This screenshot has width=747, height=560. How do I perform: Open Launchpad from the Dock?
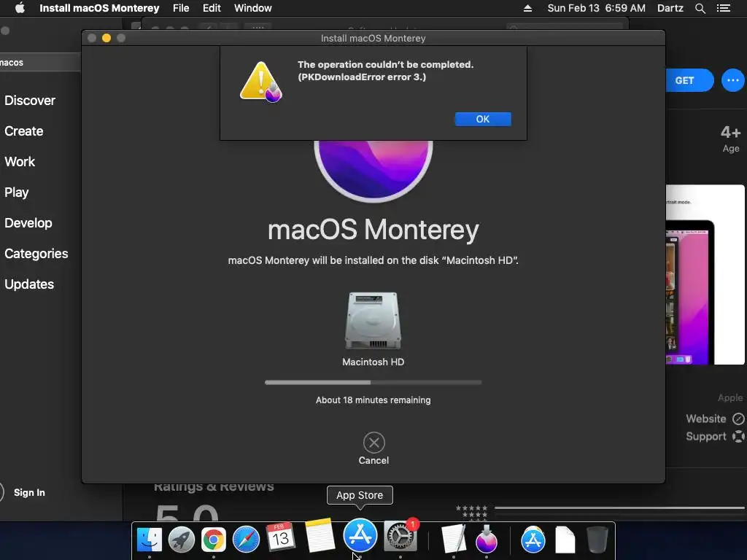pos(182,540)
